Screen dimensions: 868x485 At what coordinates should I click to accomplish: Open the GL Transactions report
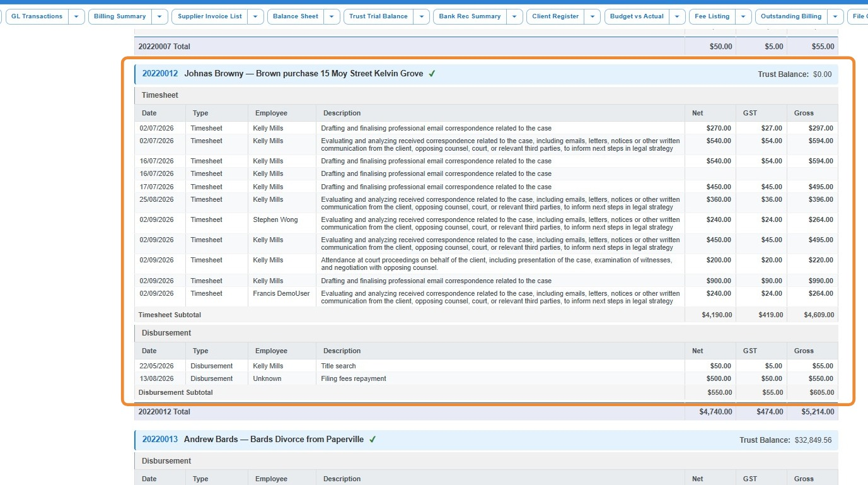tap(37, 16)
